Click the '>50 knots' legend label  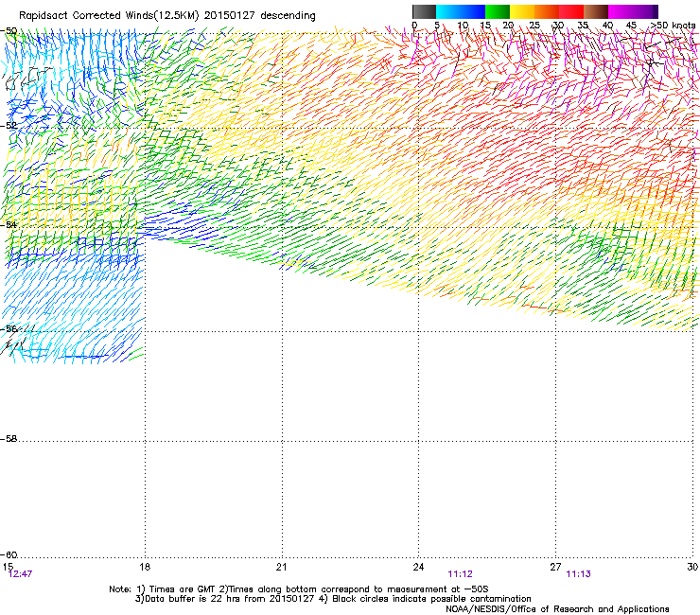pos(673,26)
